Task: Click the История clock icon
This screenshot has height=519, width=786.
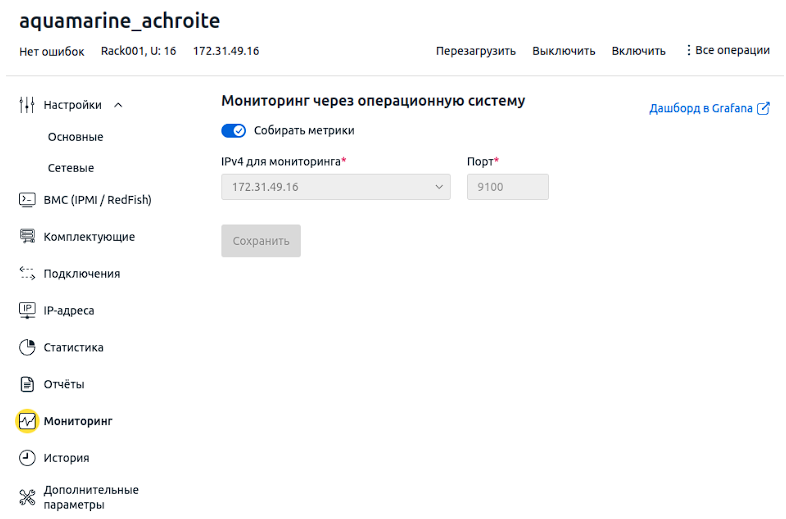Action: point(27,458)
